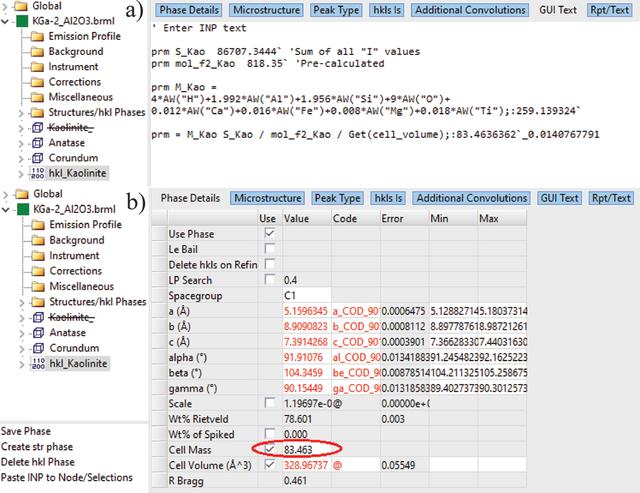This screenshot has height=493, width=640.
Task: Click Delete hkl Phase
Action: click(38, 462)
